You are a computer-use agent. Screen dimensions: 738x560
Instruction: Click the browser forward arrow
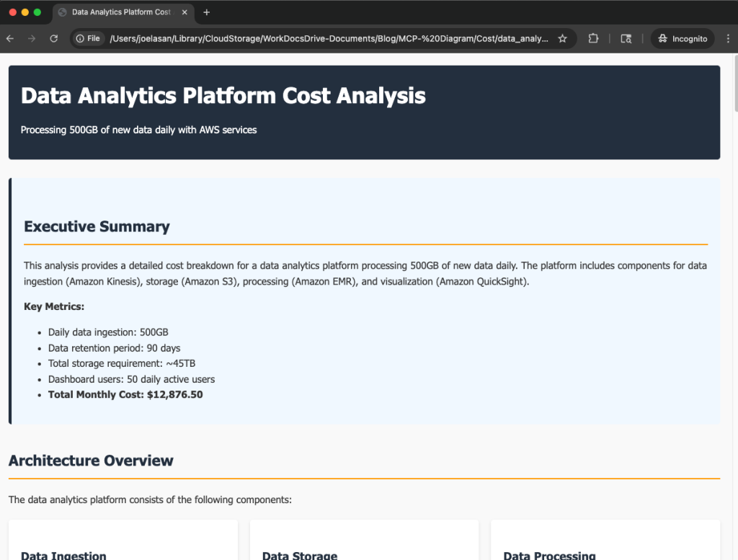32,38
